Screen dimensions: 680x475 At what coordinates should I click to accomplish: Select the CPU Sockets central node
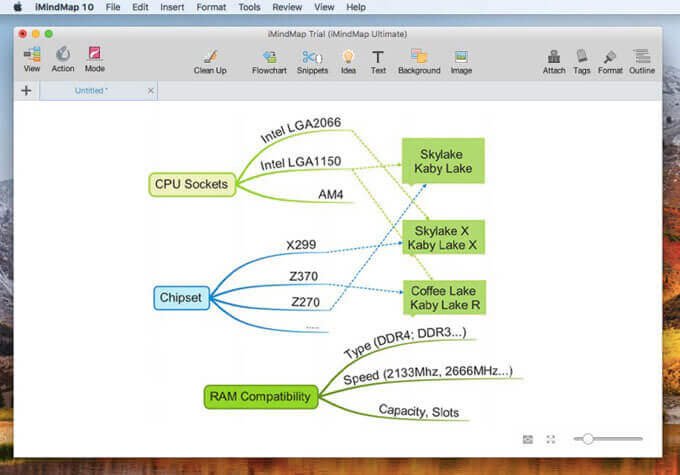192,184
